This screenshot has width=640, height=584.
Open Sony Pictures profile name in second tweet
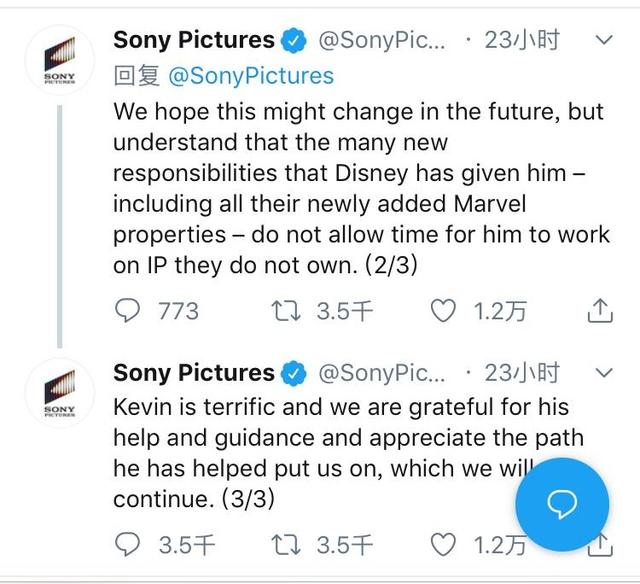pos(194,373)
